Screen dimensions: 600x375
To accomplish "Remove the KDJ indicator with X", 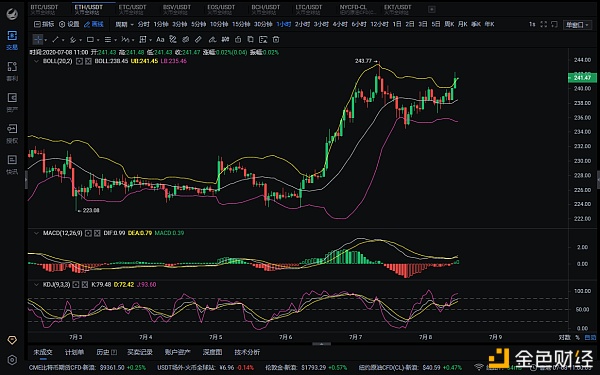I will pyautogui.click(x=85, y=285).
